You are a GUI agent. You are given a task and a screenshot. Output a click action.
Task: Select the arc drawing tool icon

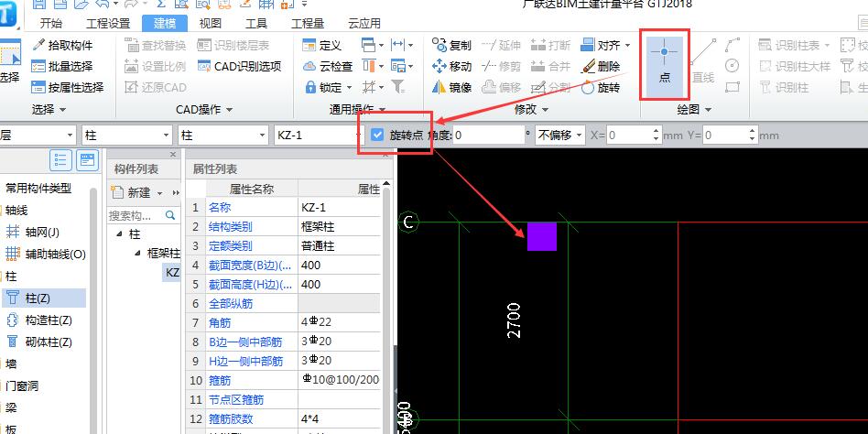click(732, 45)
